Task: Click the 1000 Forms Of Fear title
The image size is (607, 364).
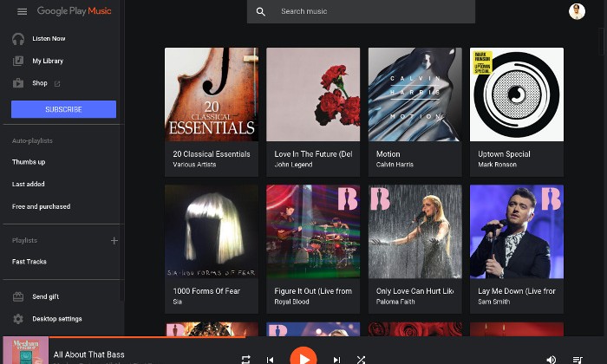Action: point(206,291)
